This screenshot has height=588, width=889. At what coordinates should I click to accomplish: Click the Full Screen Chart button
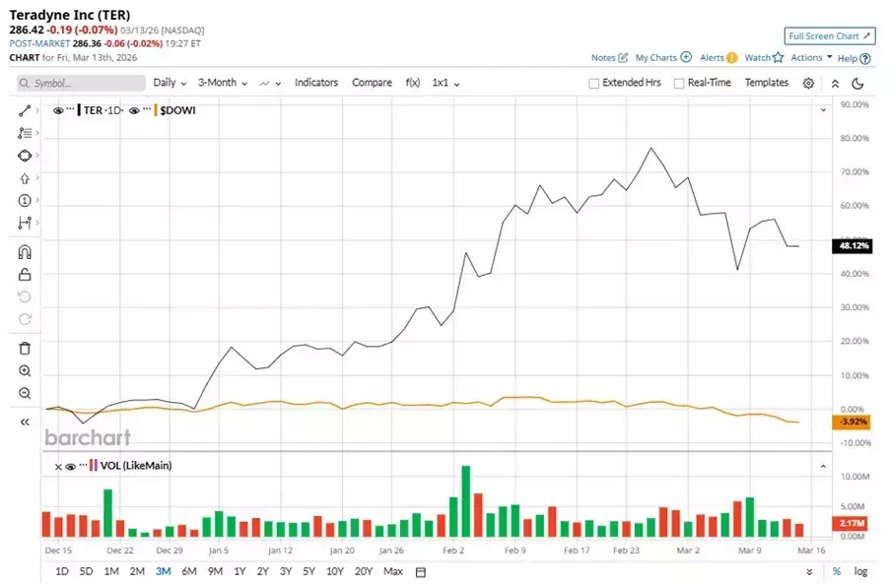[829, 36]
